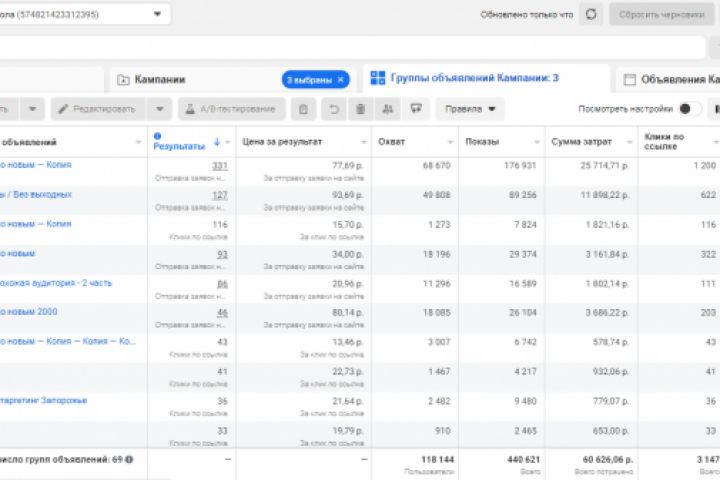Click the Сбросить черновики button

coord(661,14)
